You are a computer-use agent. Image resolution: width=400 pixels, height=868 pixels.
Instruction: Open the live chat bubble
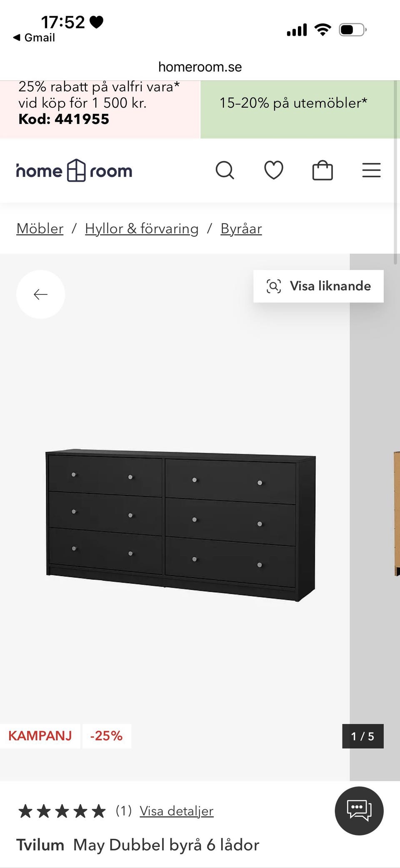click(x=359, y=810)
